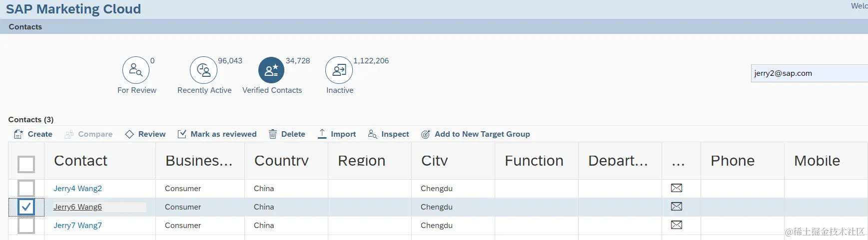Click the Business column header
This screenshot has width=868, height=240.
coord(200,161)
